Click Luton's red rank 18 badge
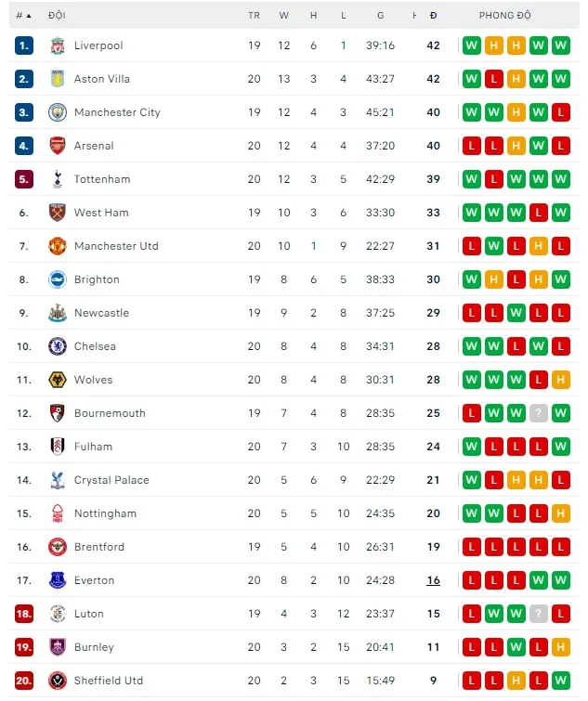This screenshot has height=701, width=588. coord(24,614)
